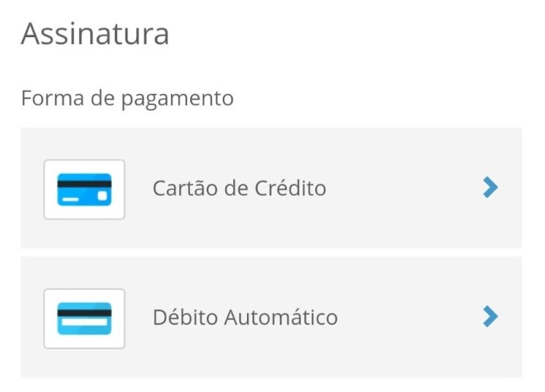
Task: Click the Débito Automático card icon
Action: pyautogui.click(x=84, y=318)
